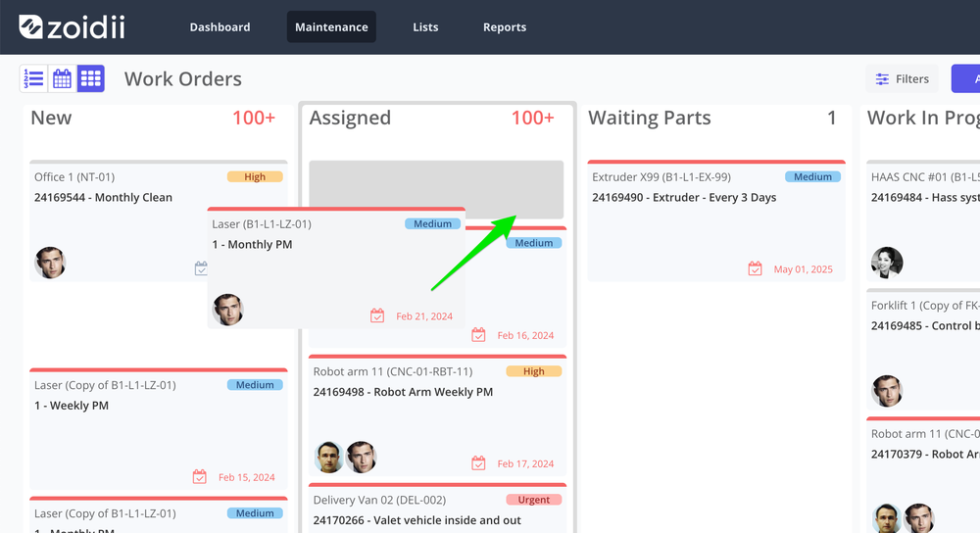The height and width of the screenshot is (533, 980).
Task: Switch to numbered list view
Action: tap(33, 78)
